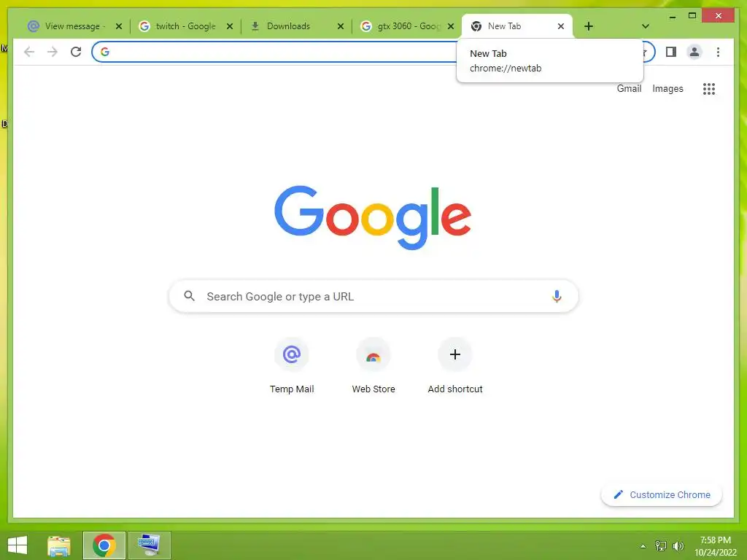Viewport: 747px width, 560px height.
Task: Close the View message tab
Action: [x=119, y=26]
